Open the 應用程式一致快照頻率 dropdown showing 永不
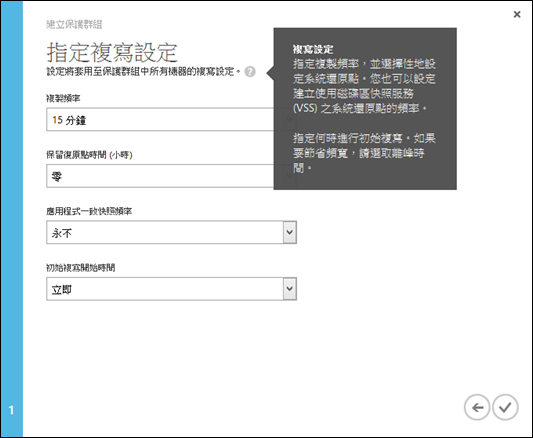 [171, 232]
